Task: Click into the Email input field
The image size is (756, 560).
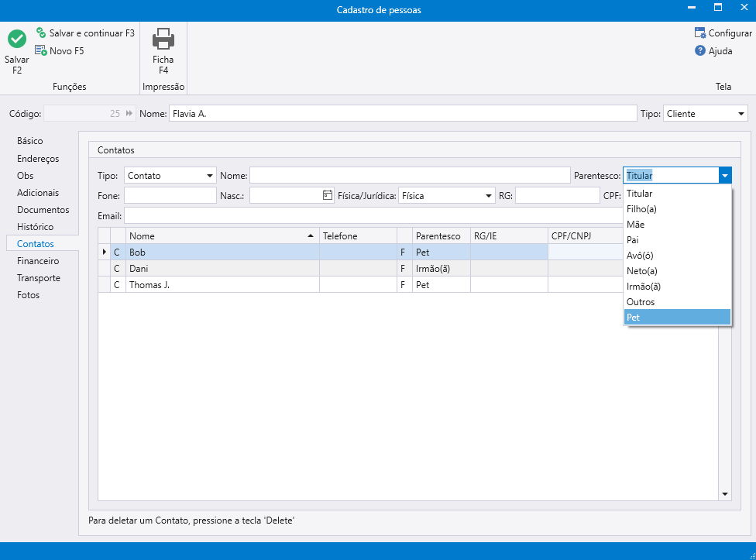Action: 372,215
